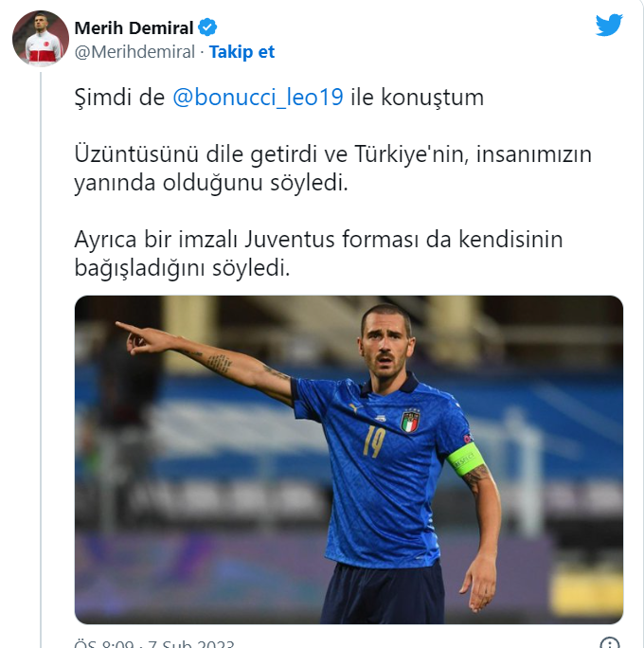Image resolution: width=644 pixels, height=648 pixels.
Task: Open the tweet timestamp 7 Şub 2023
Action: [154, 643]
